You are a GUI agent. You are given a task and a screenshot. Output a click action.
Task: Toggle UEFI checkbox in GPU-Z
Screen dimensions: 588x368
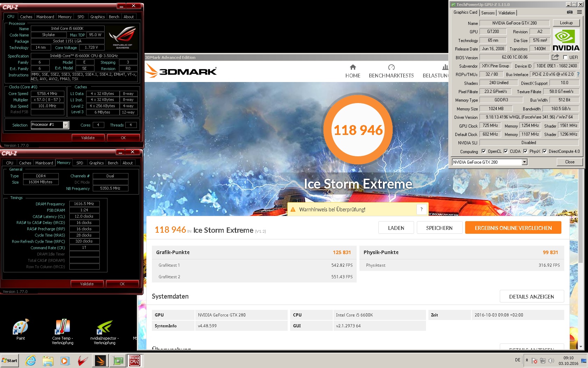point(565,57)
